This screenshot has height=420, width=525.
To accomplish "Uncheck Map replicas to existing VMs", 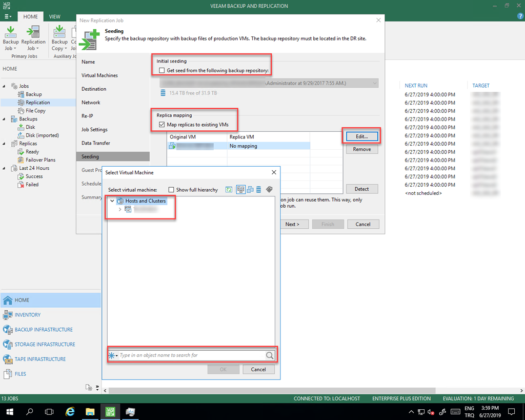I will tap(162, 125).
